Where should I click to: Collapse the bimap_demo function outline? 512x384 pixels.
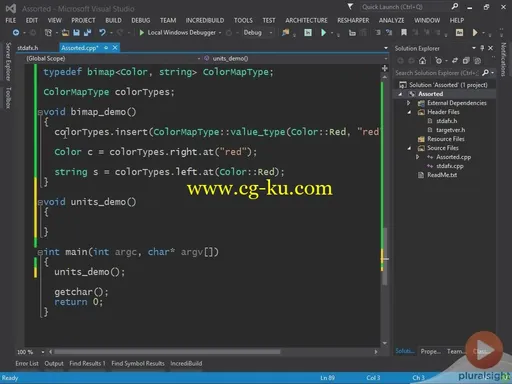pyautogui.click(x=40, y=112)
